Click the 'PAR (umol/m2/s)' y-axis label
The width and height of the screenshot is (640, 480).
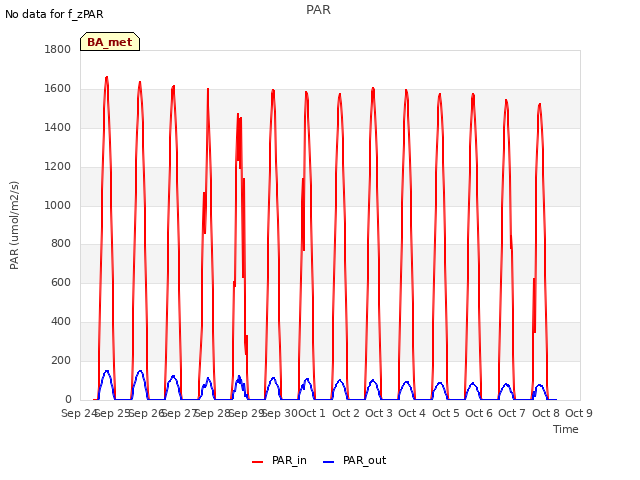pos(14,225)
